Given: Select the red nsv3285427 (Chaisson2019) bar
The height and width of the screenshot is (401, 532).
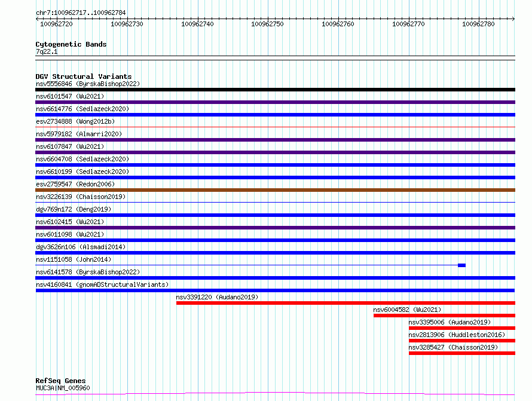Looking at the screenshot, I should [462, 353].
